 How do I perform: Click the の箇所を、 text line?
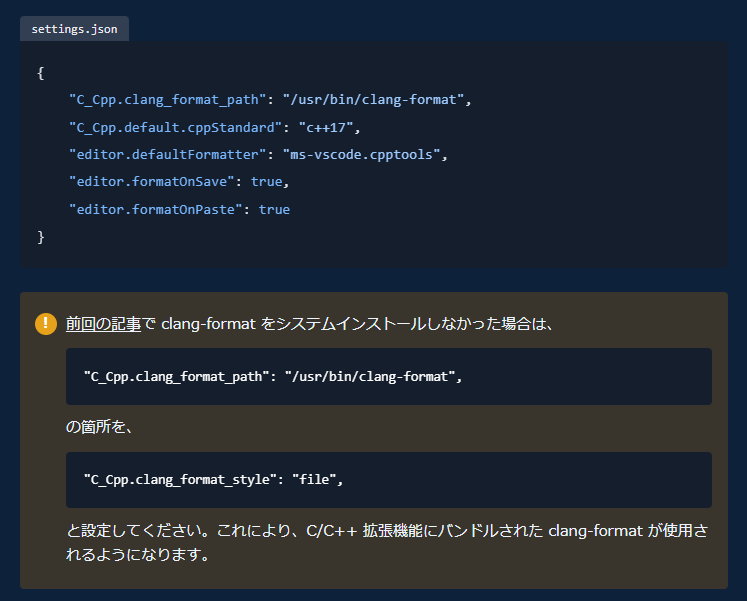[x=100, y=427]
